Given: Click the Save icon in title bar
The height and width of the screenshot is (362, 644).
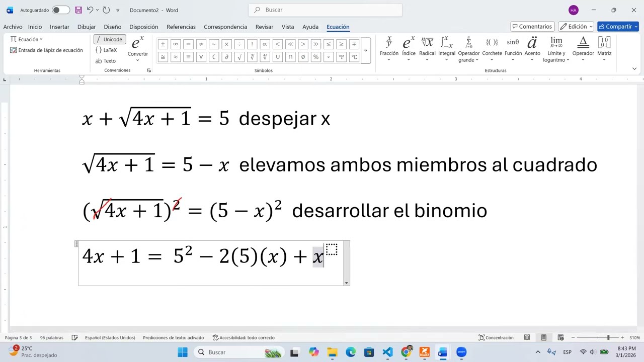Looking at the screenshot, I should point(78,10).
